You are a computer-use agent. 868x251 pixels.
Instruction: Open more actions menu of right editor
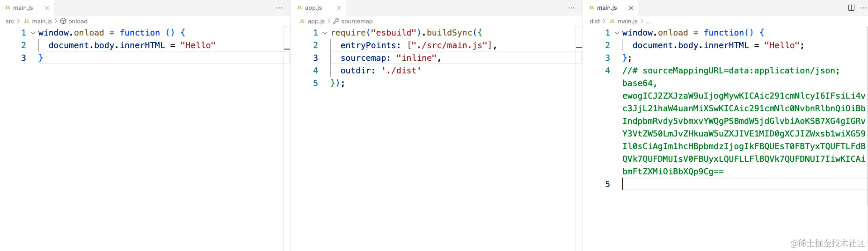863,8
